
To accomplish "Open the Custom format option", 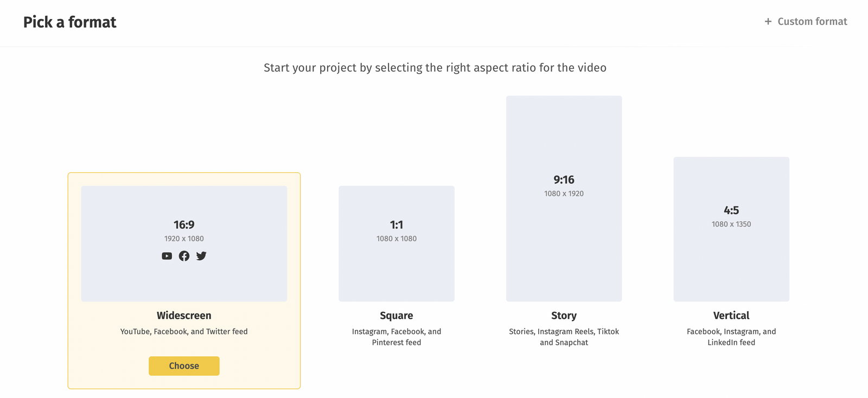I will point(812,22).
